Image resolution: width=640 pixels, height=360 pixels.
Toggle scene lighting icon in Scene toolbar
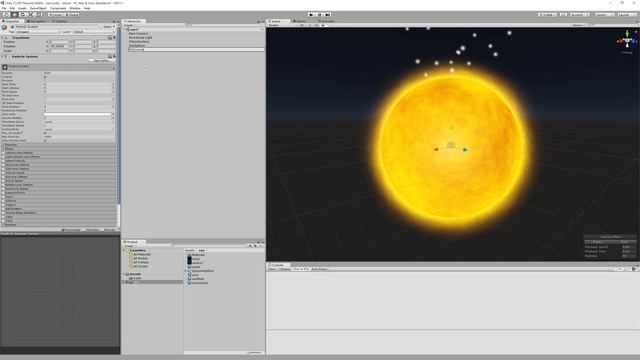pyautogui.click(x=310, y=25)
